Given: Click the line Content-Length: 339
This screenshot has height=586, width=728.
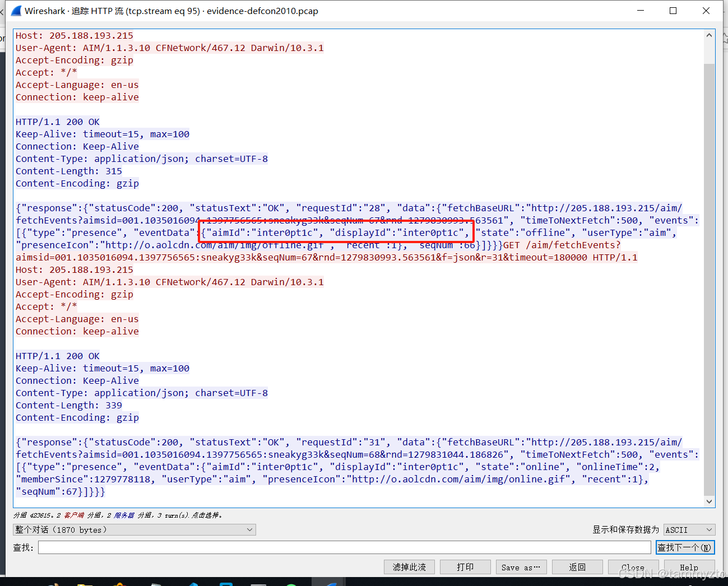Looking at the screenshot, I should tap(69, 405).
